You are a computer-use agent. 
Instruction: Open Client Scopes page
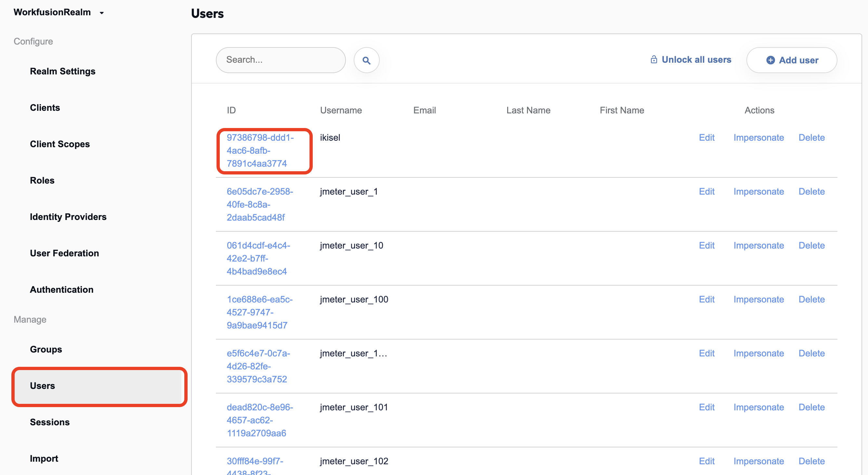59,144
